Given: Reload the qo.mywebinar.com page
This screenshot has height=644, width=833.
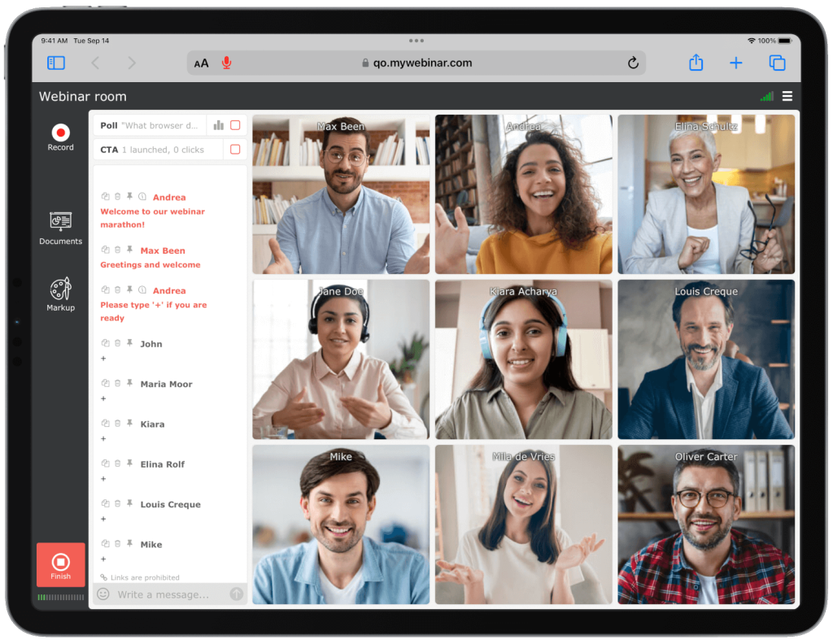Looking at the screenshot, I should click(633, 63).
